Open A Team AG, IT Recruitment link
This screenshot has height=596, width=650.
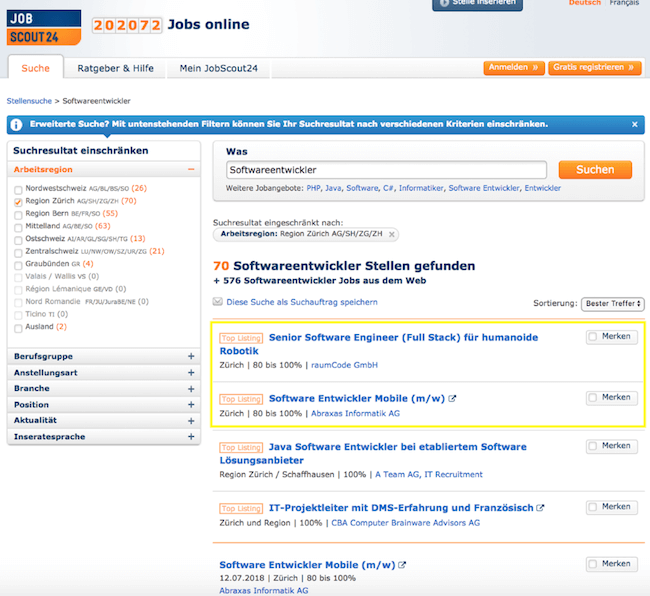coord(429,475)
